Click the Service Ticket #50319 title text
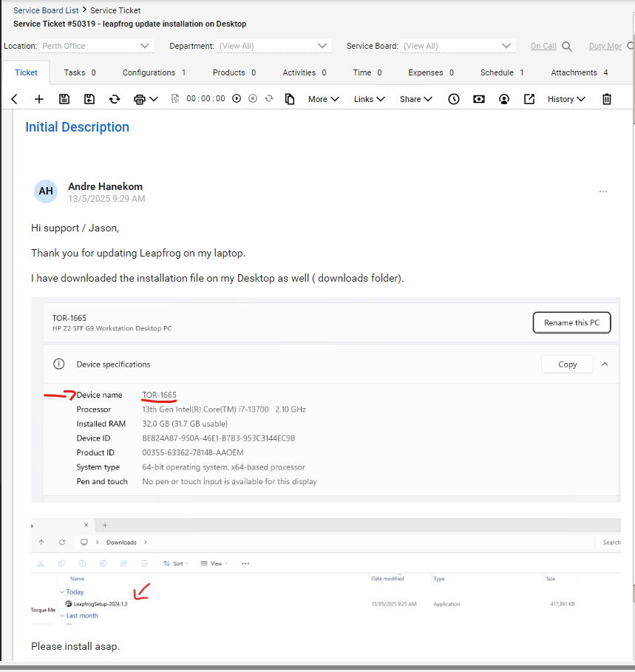The image size is (635, 672). [130, 24]
